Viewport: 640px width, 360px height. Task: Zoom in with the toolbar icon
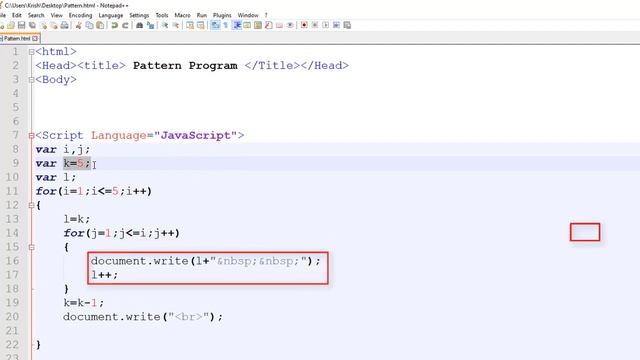click(x=165, y=25)
